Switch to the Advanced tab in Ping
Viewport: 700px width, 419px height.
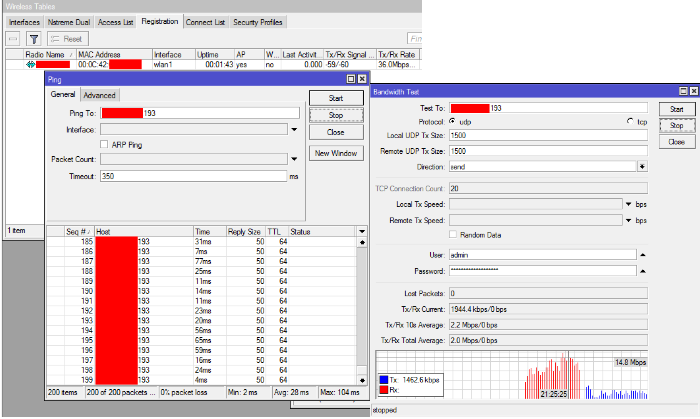pos(99,95)
